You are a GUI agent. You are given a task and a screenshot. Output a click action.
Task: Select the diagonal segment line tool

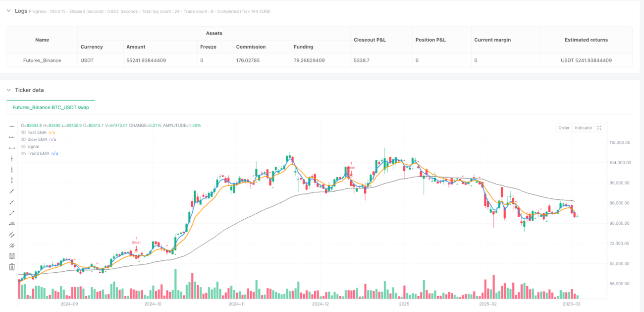point(12,213)
